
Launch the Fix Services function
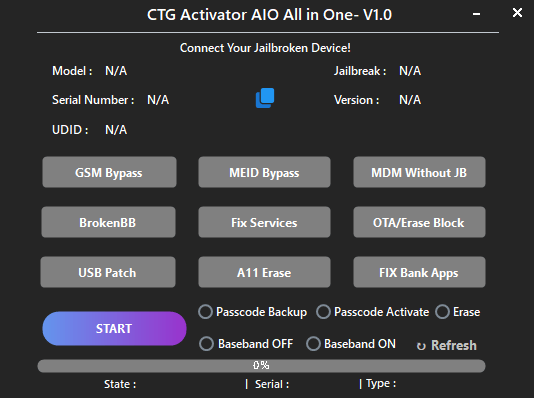(x=264, y=222)
